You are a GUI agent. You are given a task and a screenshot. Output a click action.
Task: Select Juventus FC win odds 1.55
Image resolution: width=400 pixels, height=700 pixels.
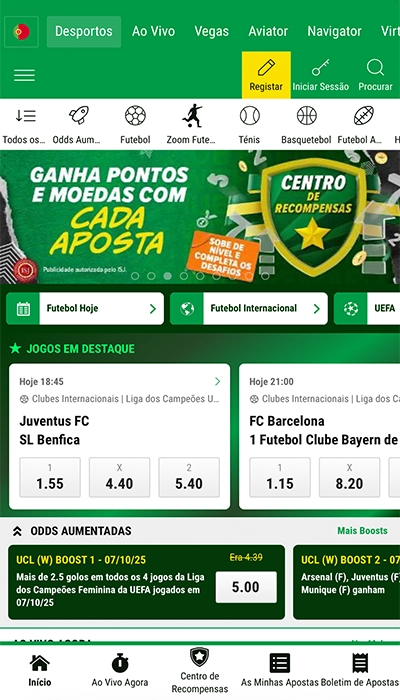50,477
